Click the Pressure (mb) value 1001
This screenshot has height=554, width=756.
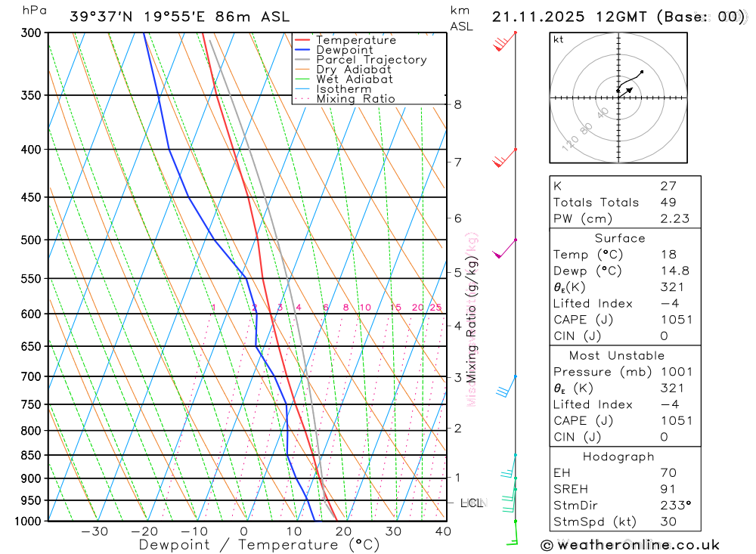tap(677, 372)
